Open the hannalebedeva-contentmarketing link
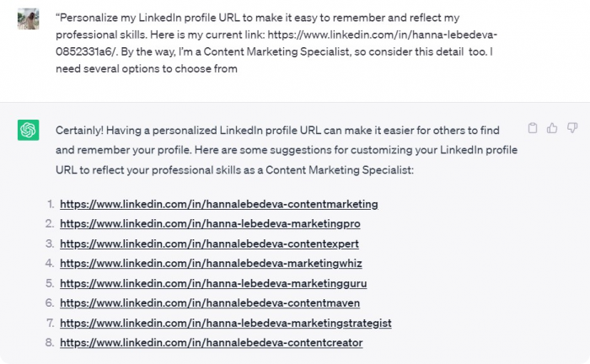 [219, 204]
